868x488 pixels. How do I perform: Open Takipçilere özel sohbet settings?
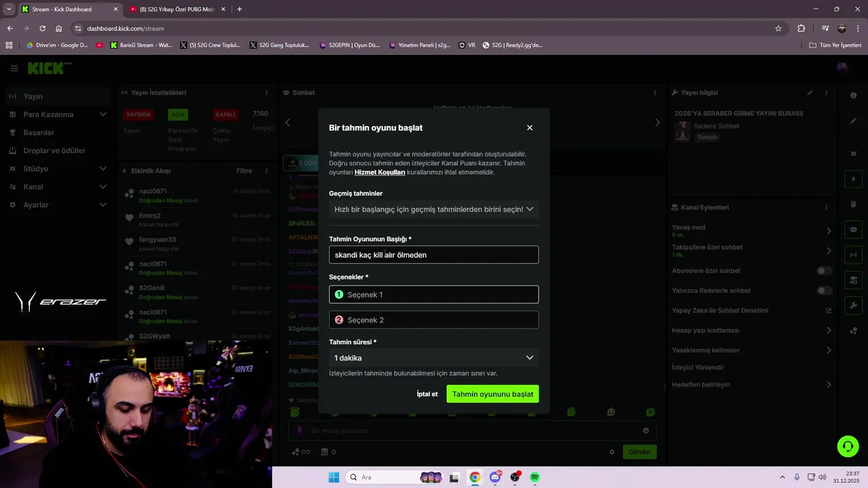pyautogui.click(x=751, y=250)
